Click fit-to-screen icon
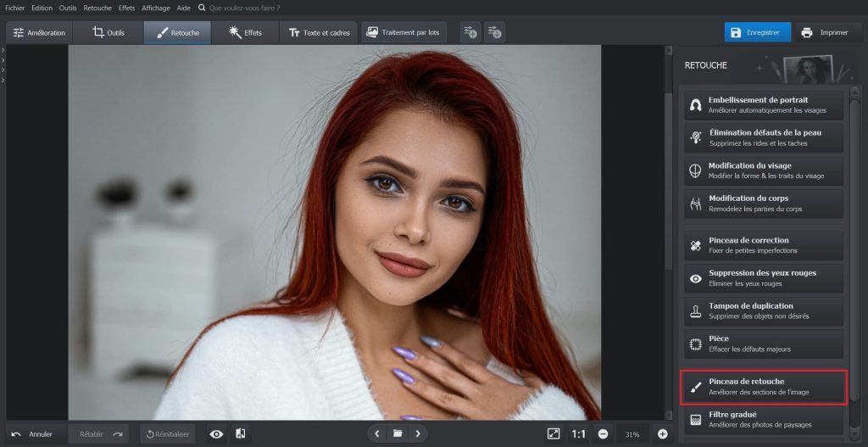This screenshot has height=447, width=868. click(x=554, y=434)
